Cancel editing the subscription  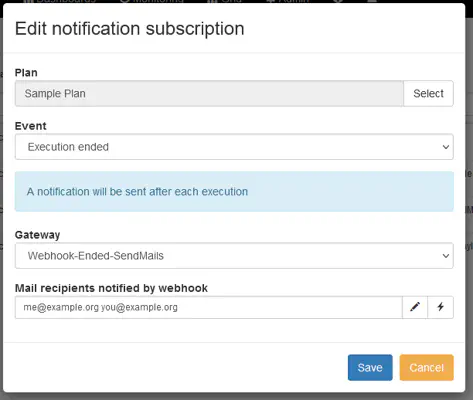pos(427,367)
